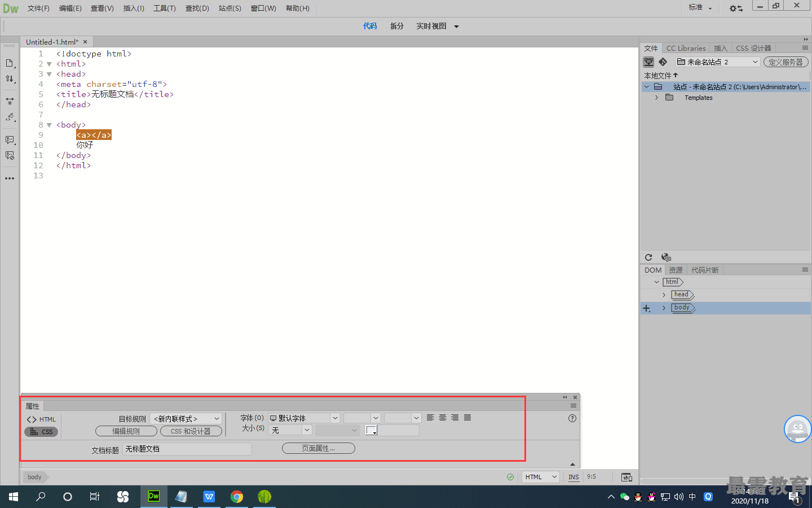Click 编辑规则 button

pyautogui.click(x=126, y=431)
